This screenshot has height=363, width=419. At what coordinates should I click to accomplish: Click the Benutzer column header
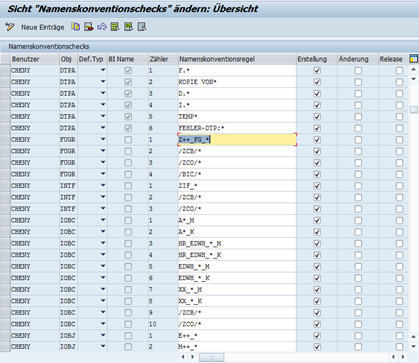pyautogui.click(x=35, y=59)
